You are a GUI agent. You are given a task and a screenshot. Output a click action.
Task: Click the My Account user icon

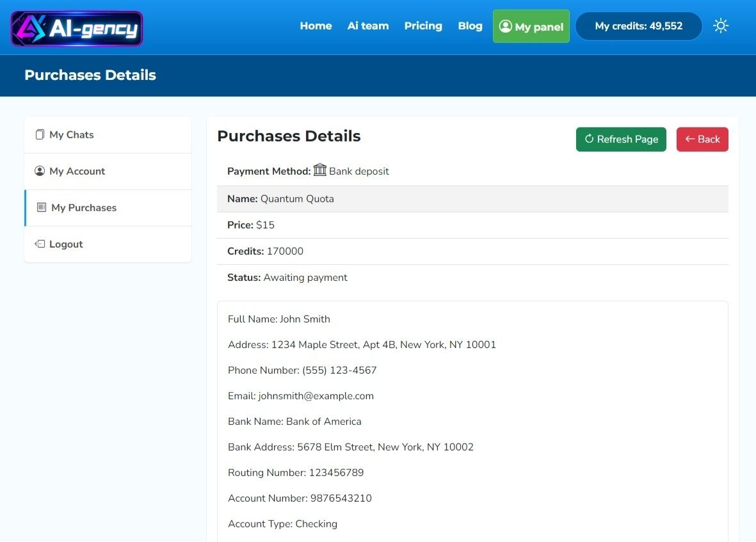[x=40, y=171]
